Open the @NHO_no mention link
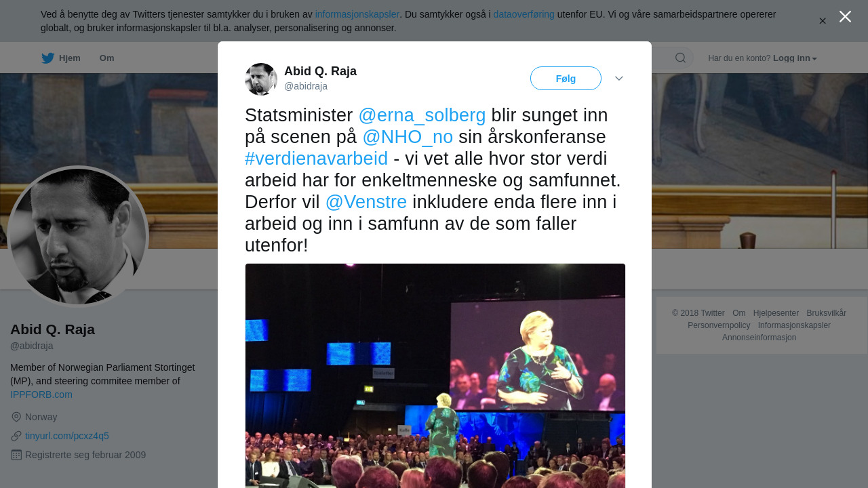868x488 pixels. (x=408, y=137)
